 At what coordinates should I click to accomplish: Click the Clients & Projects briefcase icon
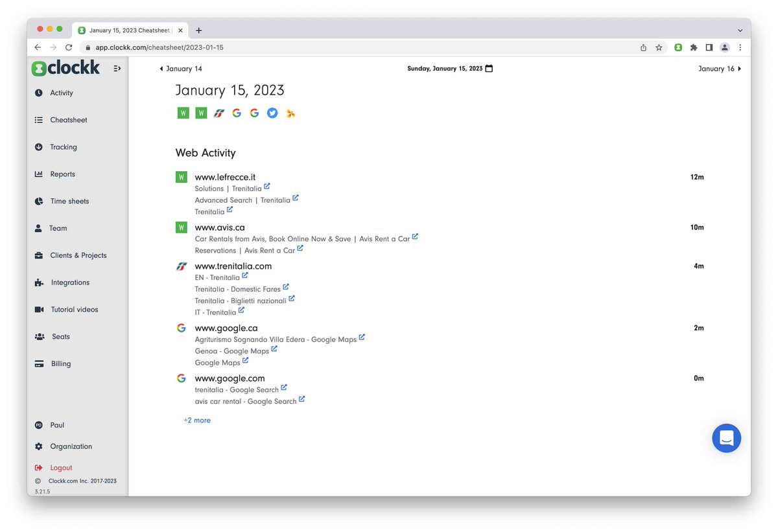click(x=39, y=255)
